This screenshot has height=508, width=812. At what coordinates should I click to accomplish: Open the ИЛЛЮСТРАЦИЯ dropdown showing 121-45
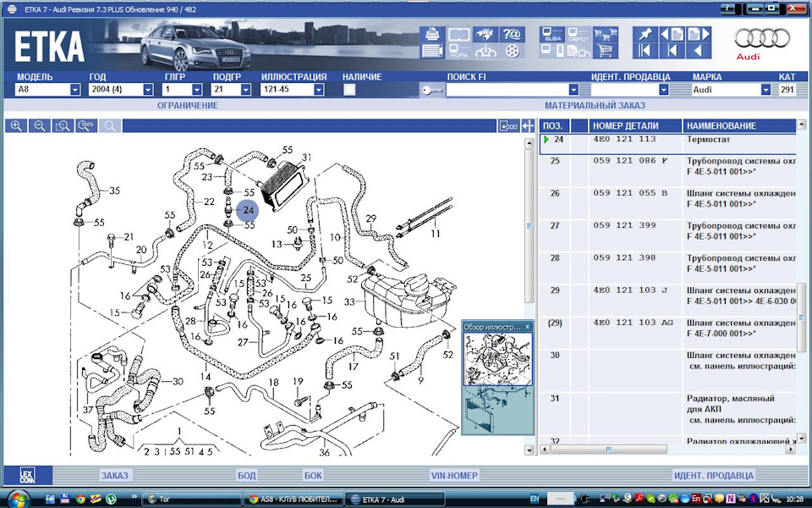pyautogui.click(x=319, y=89)
